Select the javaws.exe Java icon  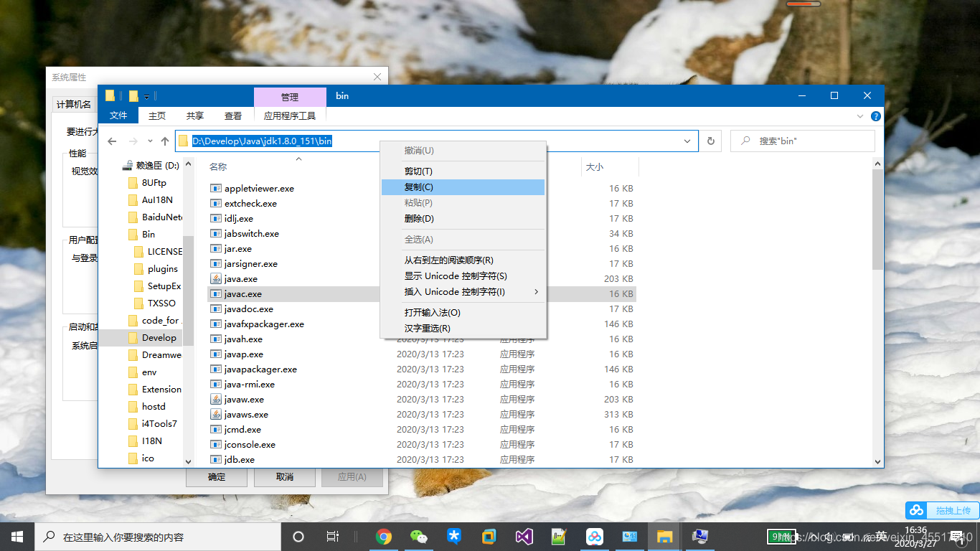coord(216,414)
